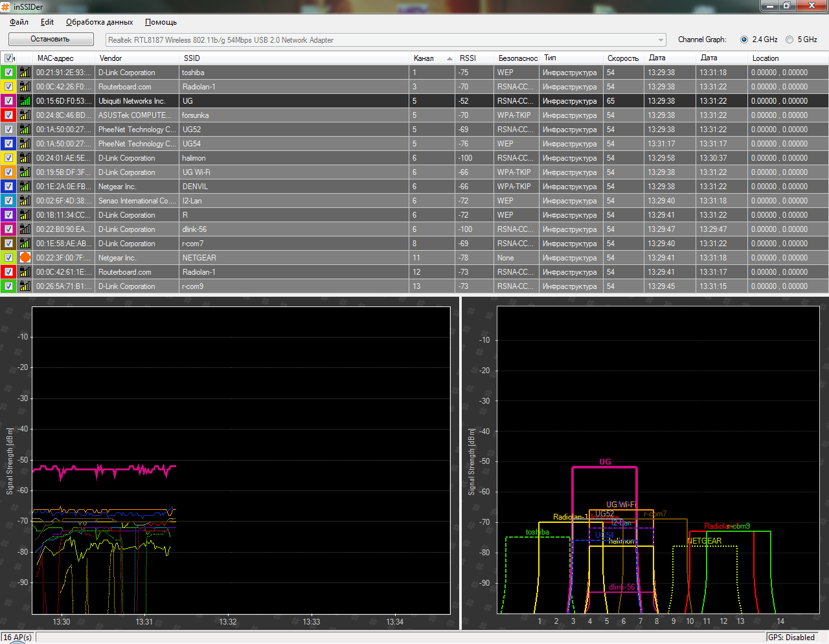Viewport: 829px width, 644px height.
Task: Click green signal bars icon of UG row
Action: point(25,101)
